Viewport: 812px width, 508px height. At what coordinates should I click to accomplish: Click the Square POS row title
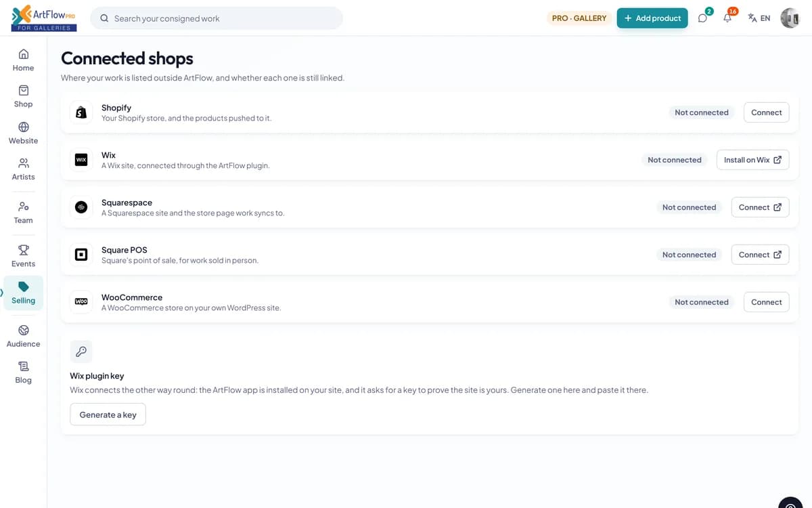125,250
